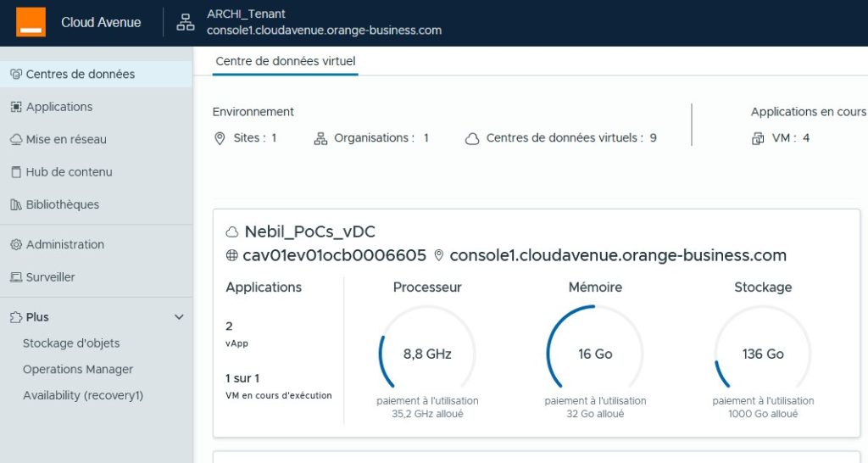The image size is (868, 463).
Task: Collapse the Plus section chevron
Action: click(x=179, y=317)
